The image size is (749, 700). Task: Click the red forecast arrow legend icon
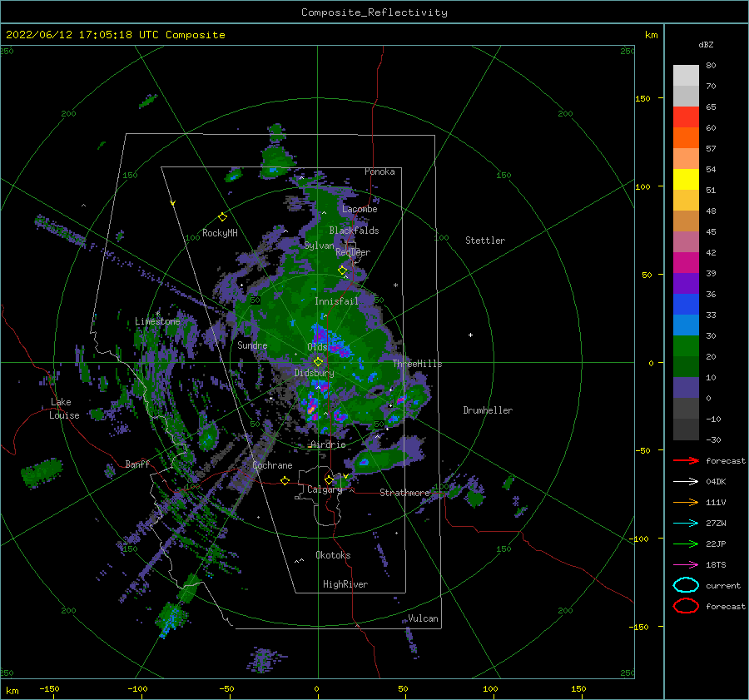point(686,460)
